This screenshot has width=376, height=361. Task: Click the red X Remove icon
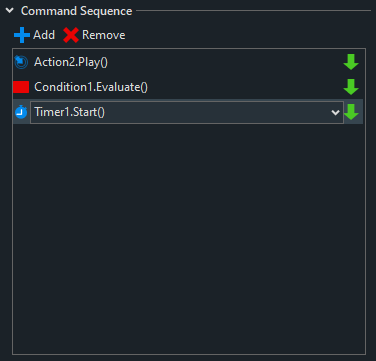click(x=71, y=35)
